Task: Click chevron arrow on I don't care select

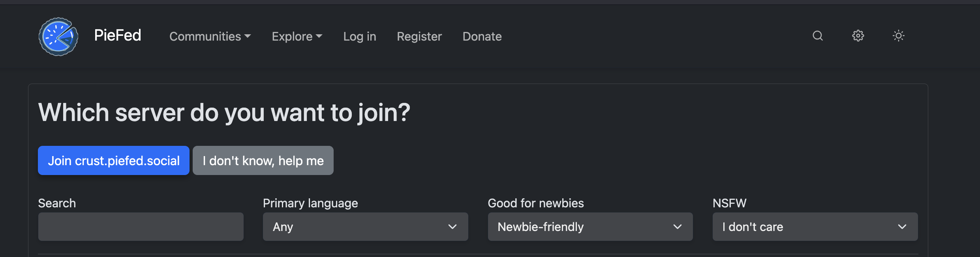Action: pyautogui.click(x=902, y=227)
